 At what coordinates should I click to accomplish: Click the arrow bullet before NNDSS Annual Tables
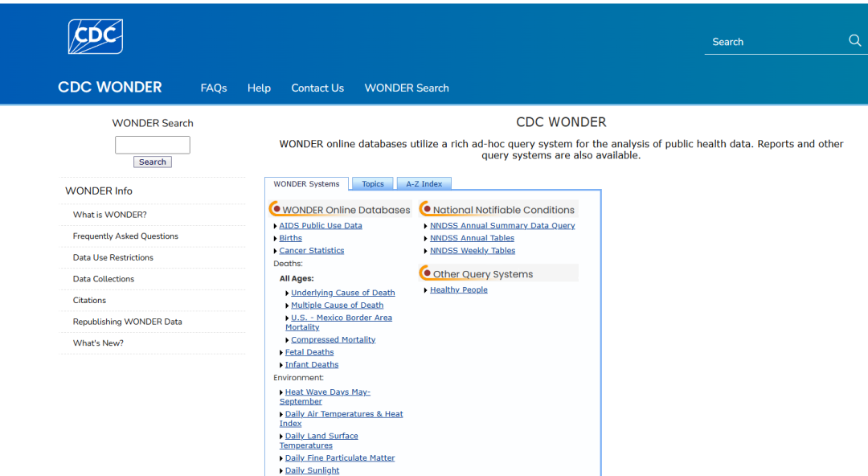point(426,239)
